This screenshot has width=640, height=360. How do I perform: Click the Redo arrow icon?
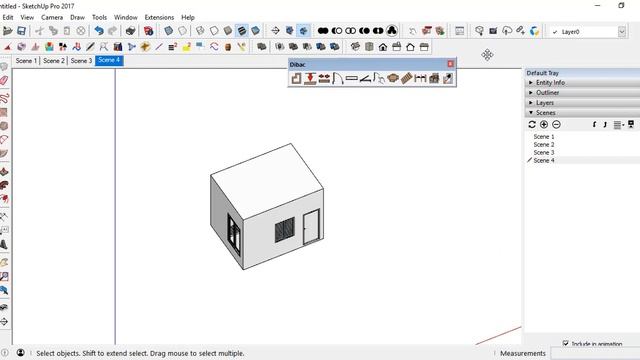[112, 31]
